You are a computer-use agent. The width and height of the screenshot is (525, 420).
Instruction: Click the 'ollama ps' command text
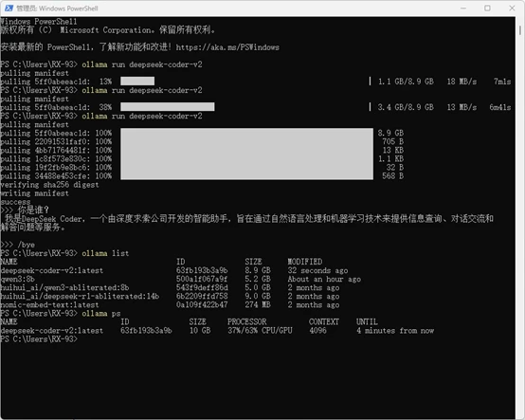(101, 314)
